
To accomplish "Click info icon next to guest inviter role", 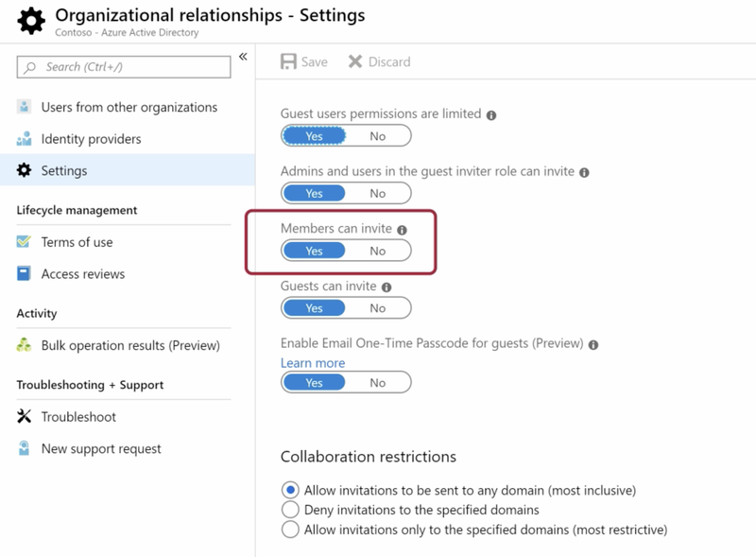I will (x=584, y=173).
